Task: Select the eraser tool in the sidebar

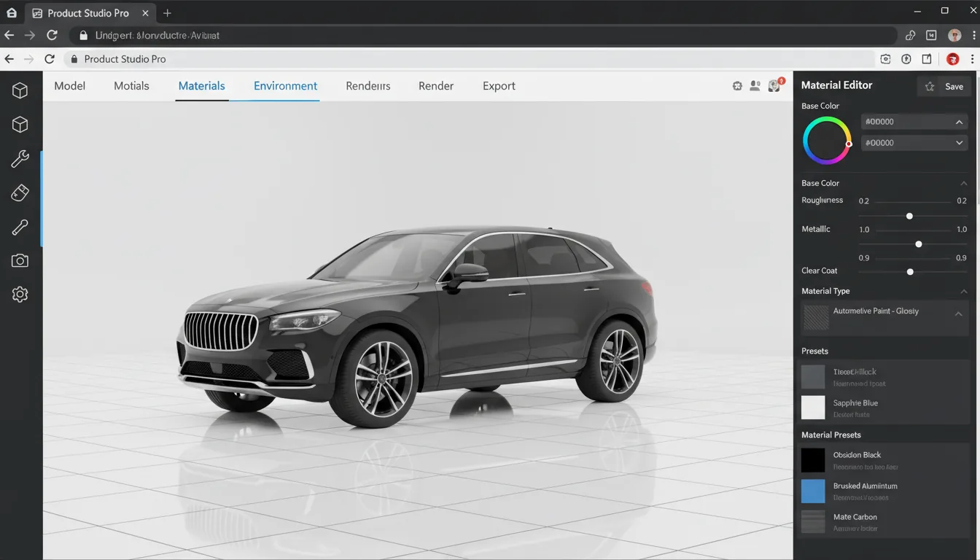Action: [x=19, y=192]
